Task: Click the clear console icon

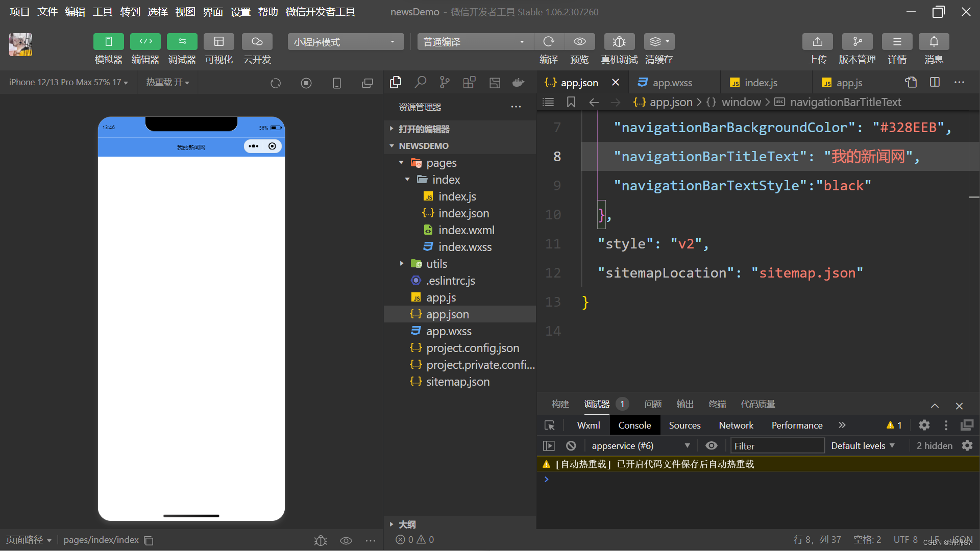Action: pyautogui.click(x=571, y=445)
